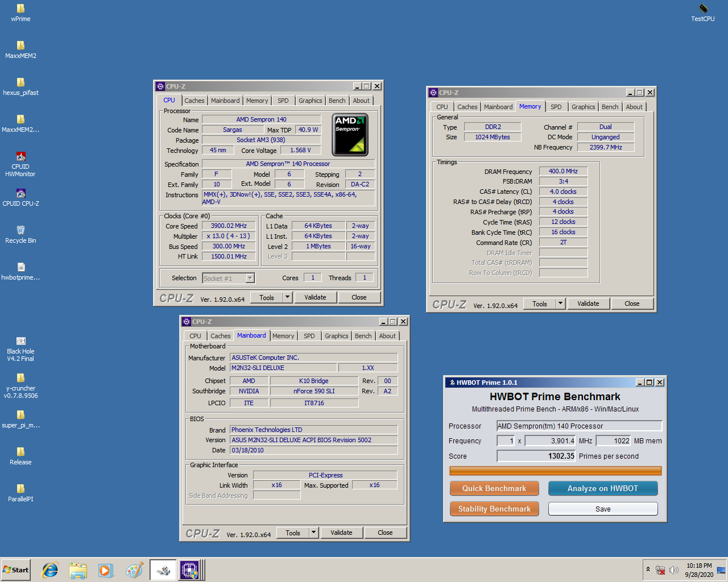The width and height of the screenshot is (728, 582).
Task: Expand Tools dropdown arrow in CPU window
Action: point(287,297)
